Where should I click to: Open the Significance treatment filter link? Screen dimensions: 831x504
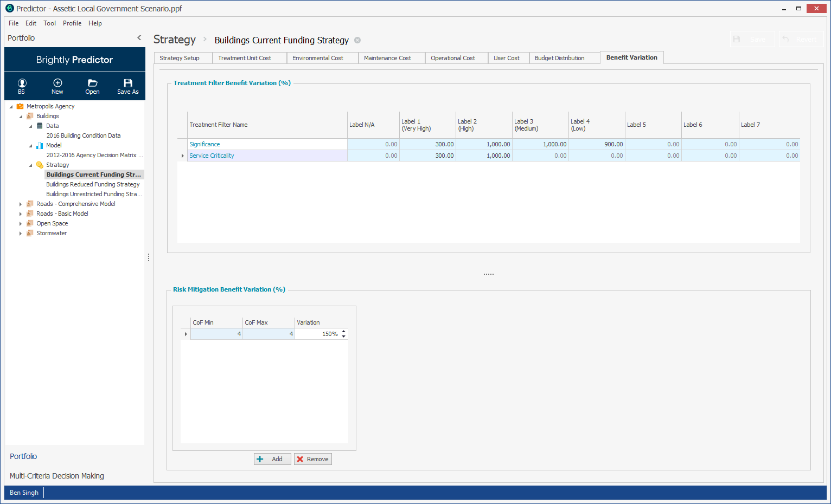coord(204,144)
